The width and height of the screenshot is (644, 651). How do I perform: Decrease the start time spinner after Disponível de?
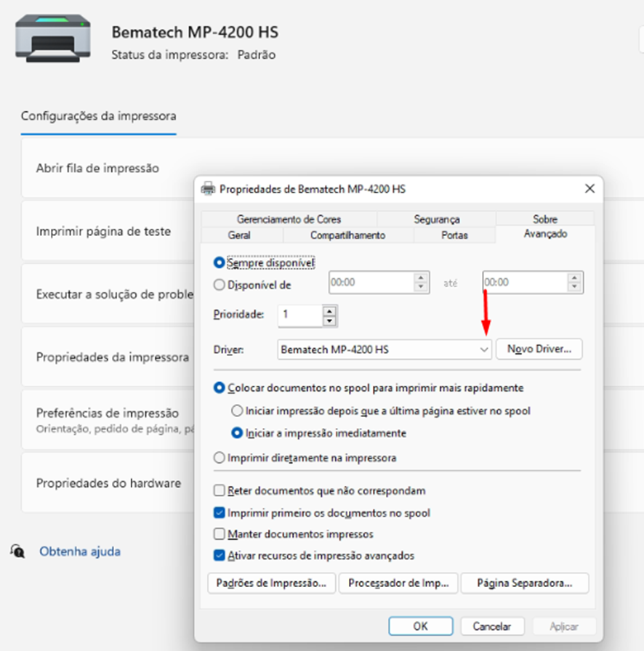[x=420, y=287]
